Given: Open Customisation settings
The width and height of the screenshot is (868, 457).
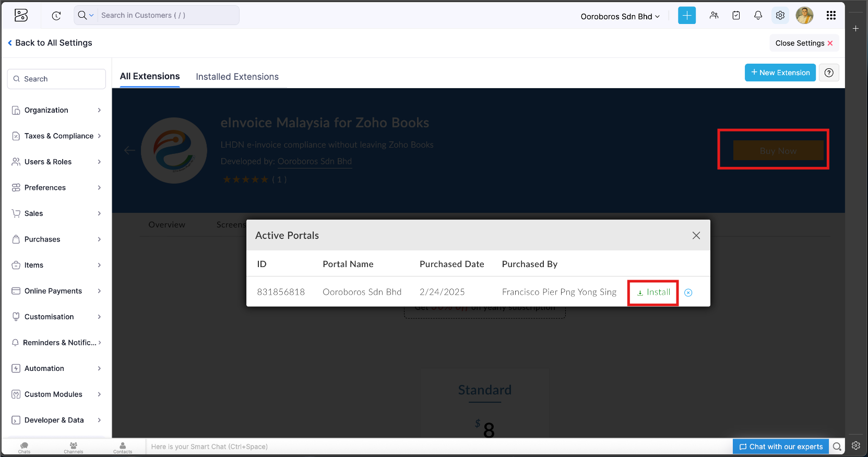Looking at the screenshot, I should (x=56, y=317).
